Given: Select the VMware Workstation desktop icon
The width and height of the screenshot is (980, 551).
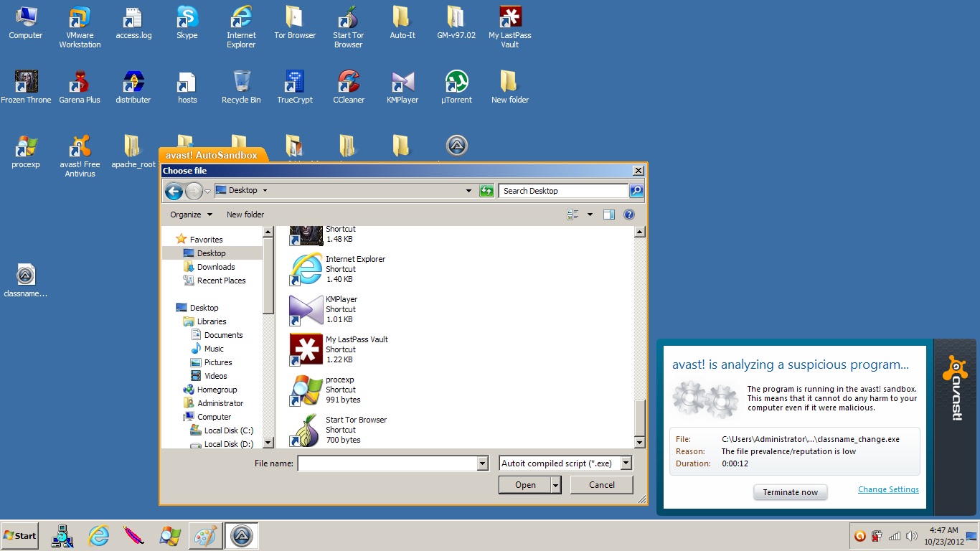Looking at the screenshot, I should (80, 27).
